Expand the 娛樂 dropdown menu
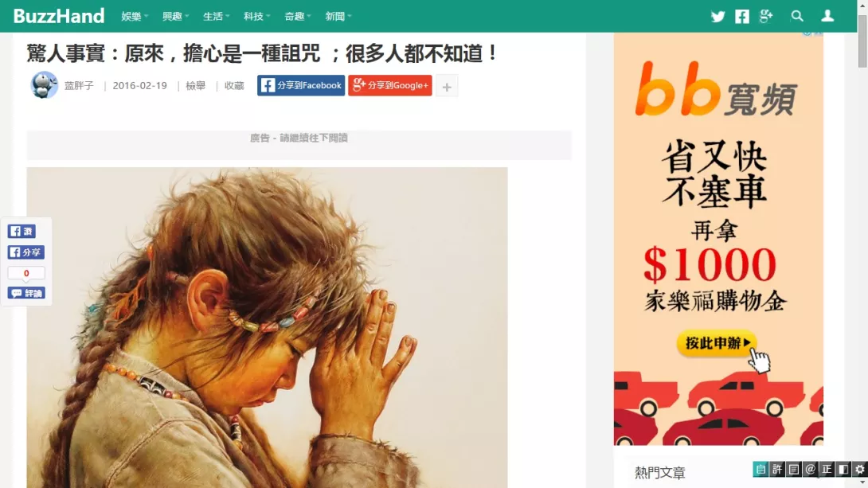 (x=135, y=17)
